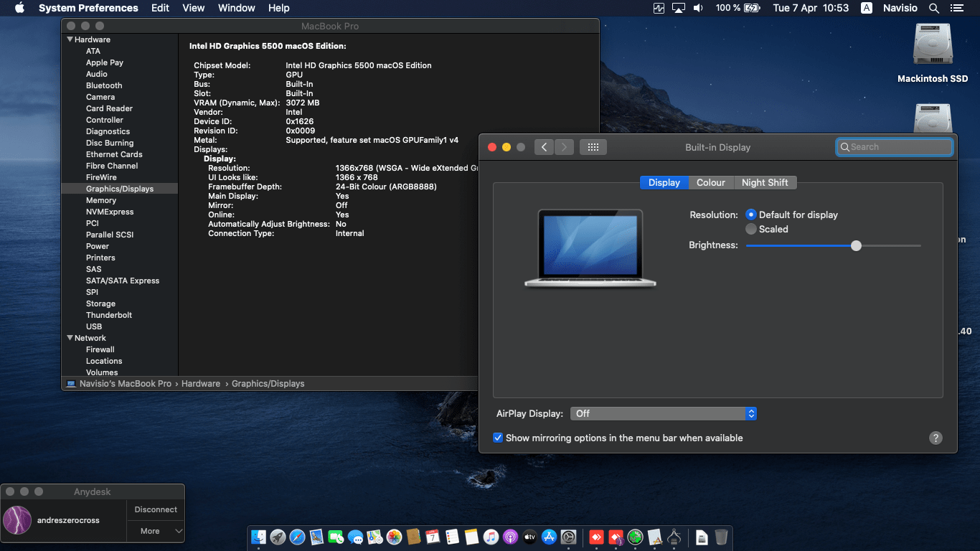Select USB in Hardware list

click(x=94, y=326)
